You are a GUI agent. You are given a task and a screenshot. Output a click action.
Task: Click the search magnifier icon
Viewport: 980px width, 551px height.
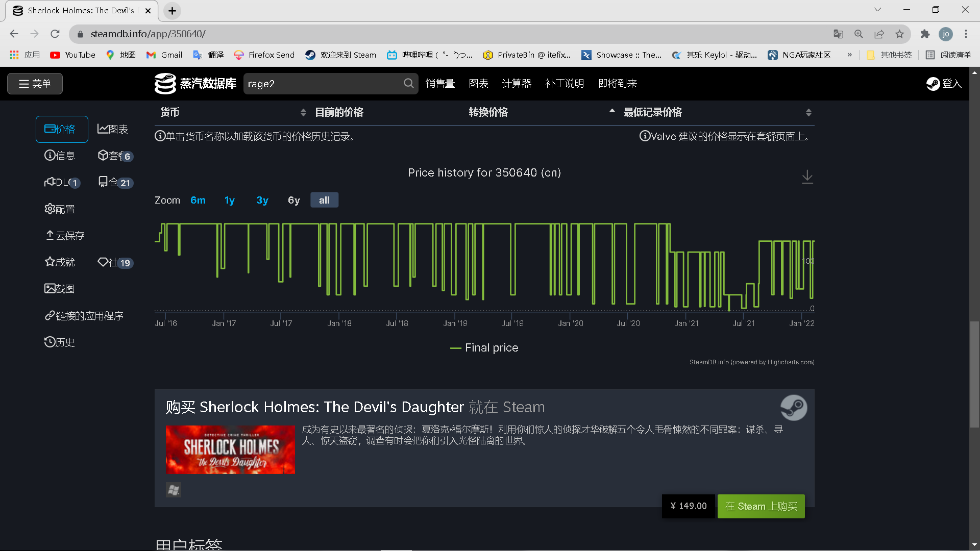pos(408,83)
